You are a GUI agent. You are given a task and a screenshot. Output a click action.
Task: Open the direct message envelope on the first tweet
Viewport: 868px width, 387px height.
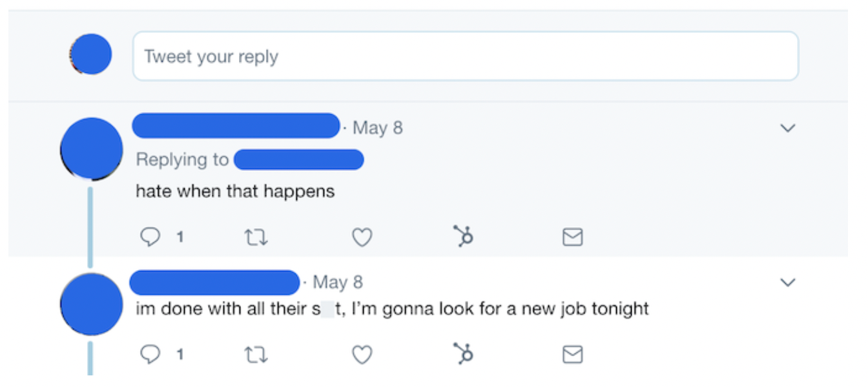571,237
